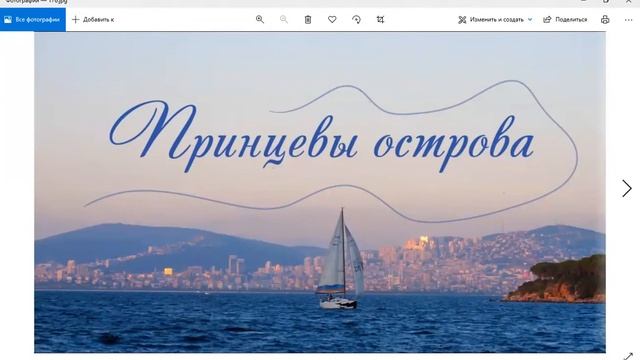
Task: Zoom in with the magnifier plus icon
Action: pyautogui.click(x=260, y=20)
